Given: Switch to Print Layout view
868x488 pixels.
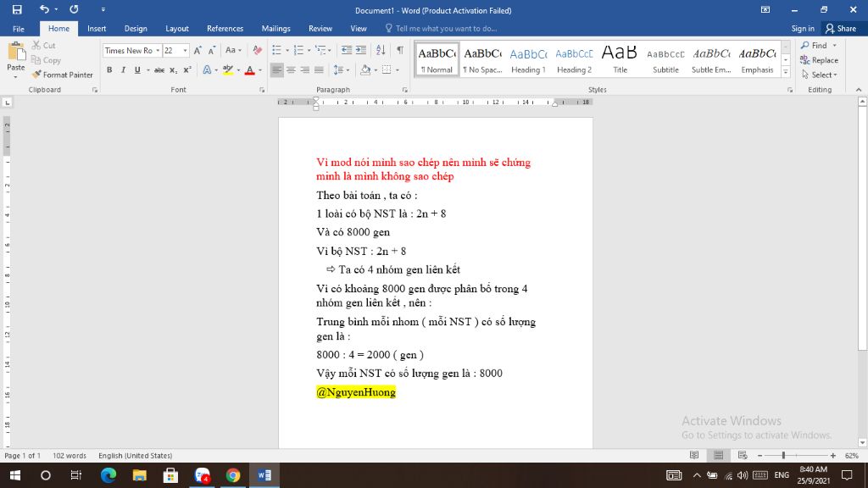Looking at the screenshot, I should coord(719,455).
